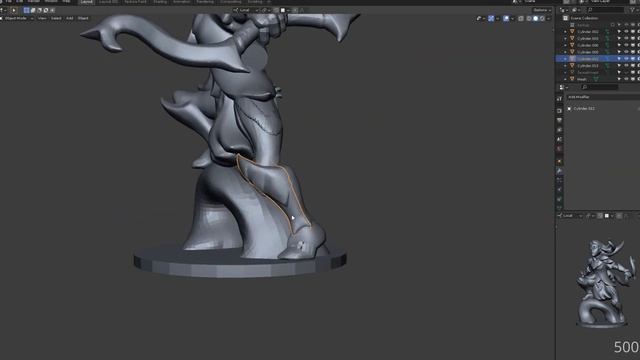Choose the second selection mode icon in tool settings
The height and width of the screenshot is (360, 640).
[x=33, y=10]
